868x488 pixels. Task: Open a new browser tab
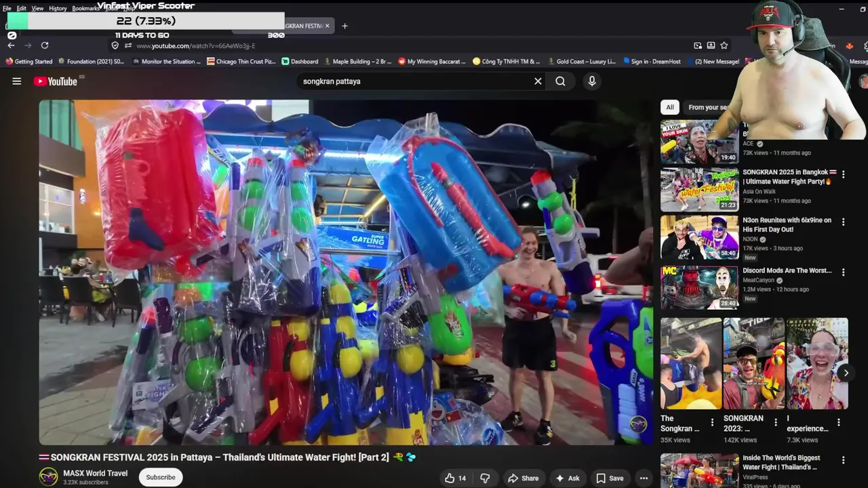344,26
